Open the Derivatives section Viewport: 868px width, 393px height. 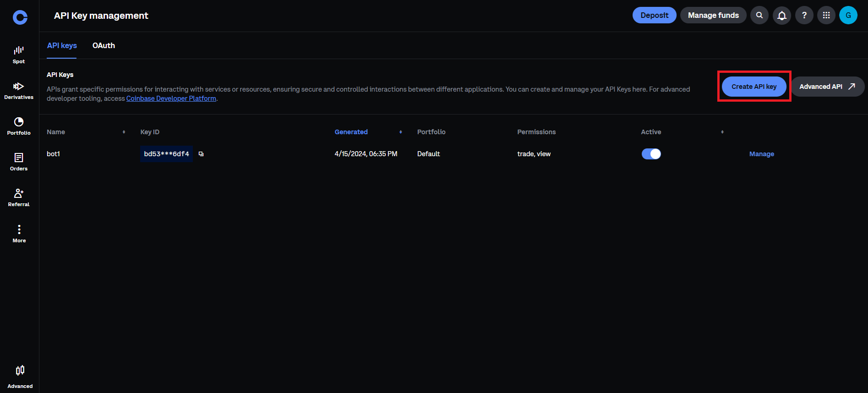19,91
